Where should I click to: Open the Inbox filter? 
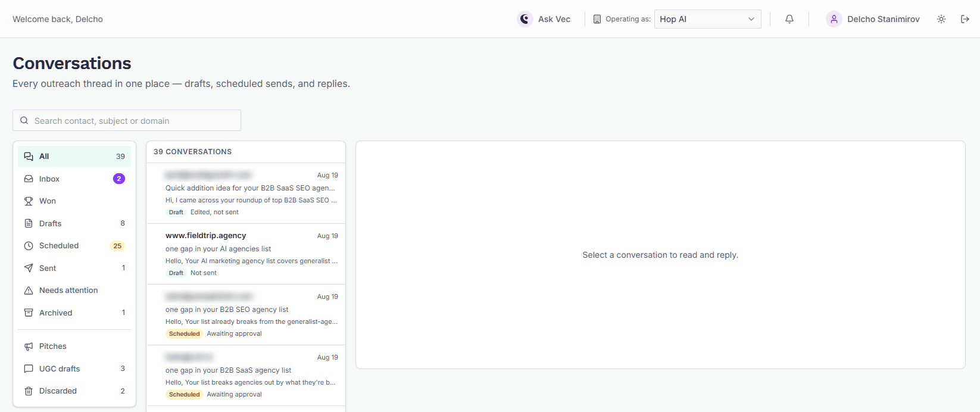[74, 179]
